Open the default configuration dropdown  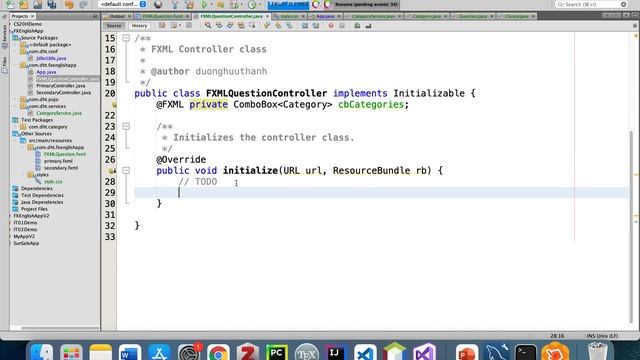(122, 4)
